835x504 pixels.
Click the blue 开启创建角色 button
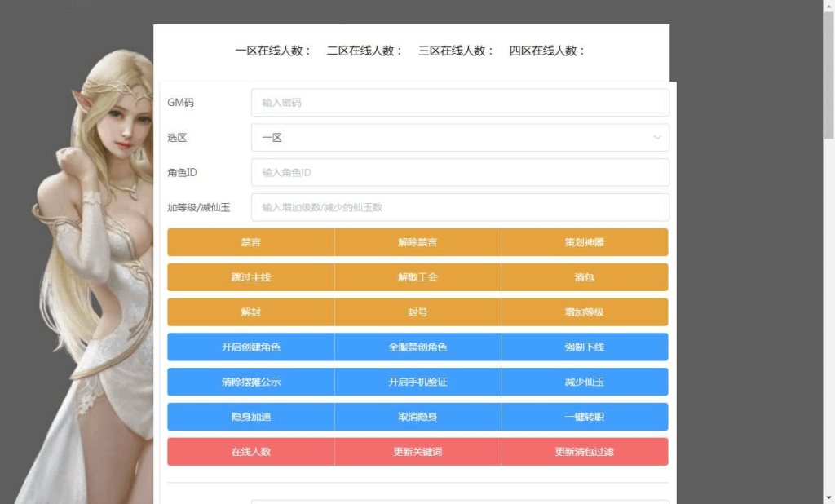pyautogui.click(x=250, y=347)
